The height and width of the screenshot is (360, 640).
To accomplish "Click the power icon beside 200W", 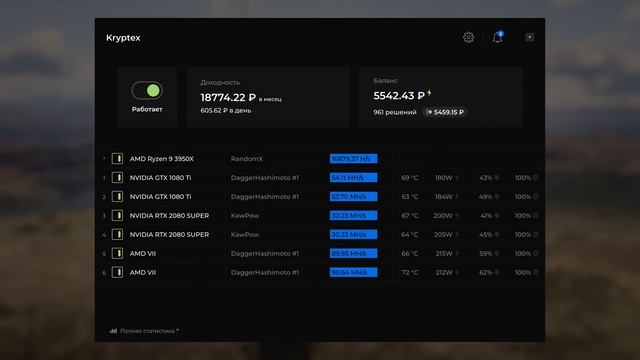I will tap(457, 216).
